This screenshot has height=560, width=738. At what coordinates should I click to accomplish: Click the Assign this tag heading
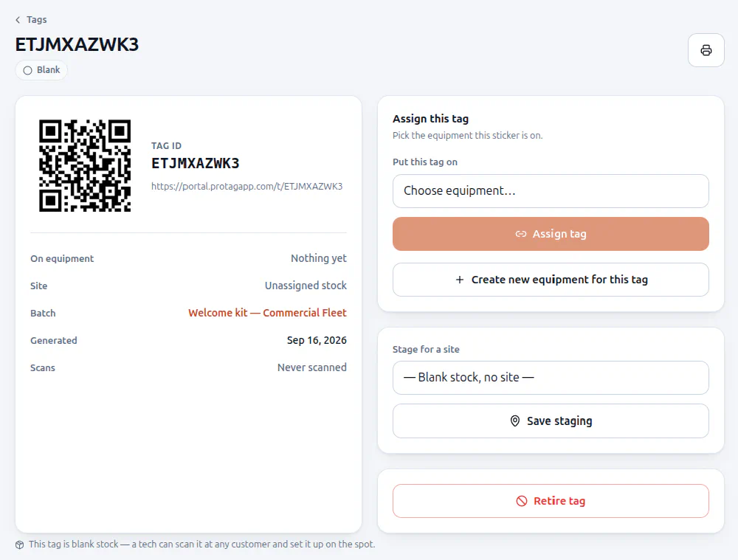pos(431,119)
